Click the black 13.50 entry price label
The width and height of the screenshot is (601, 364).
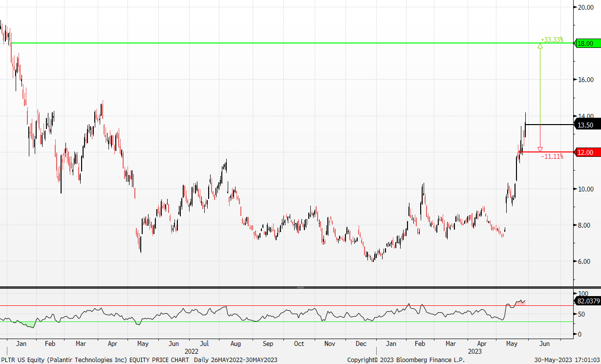[x=588, y=125]
